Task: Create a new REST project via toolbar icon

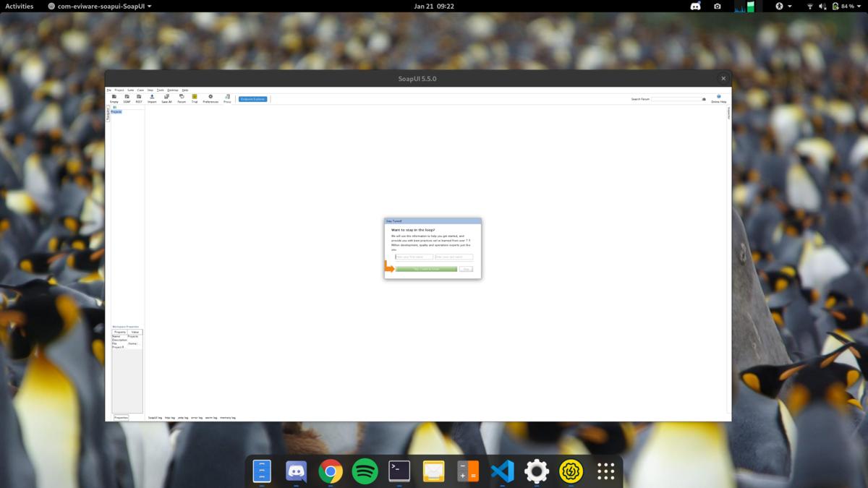Action: pos(138,98)
